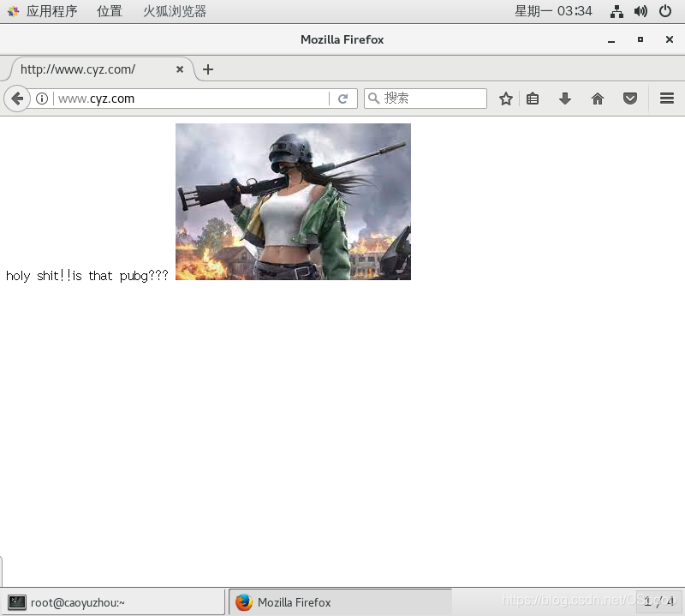The height and width of the screenshot is (616, 685).
Task: Switch to root@caoyuzhou:~ terminal in taskbar
Action: (x=113, y=602)
